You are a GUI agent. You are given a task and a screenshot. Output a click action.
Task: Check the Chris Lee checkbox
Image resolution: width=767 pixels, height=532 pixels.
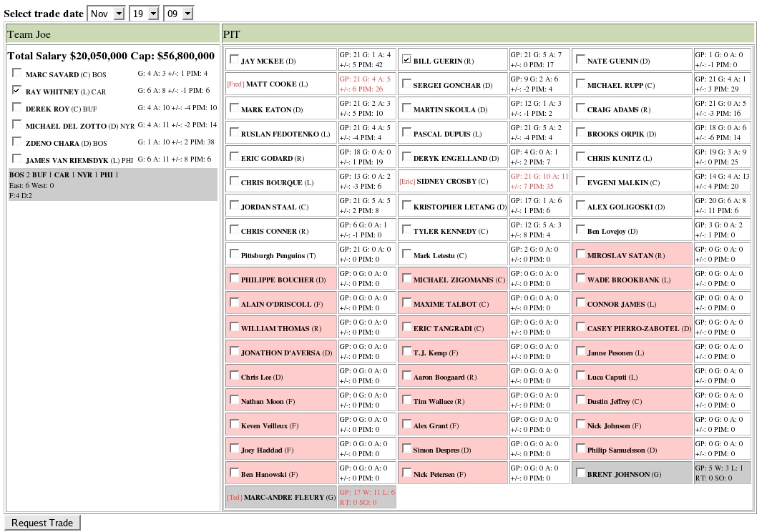234,375
